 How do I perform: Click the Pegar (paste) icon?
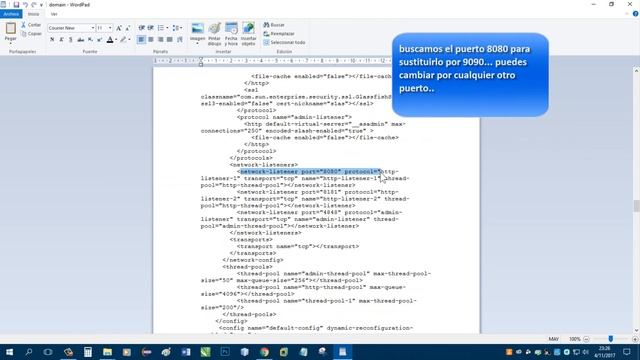point(11,29)
